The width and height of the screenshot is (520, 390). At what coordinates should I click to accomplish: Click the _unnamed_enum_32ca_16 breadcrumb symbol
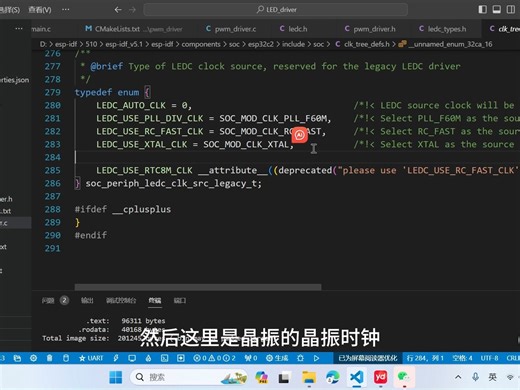coord(450,44)
